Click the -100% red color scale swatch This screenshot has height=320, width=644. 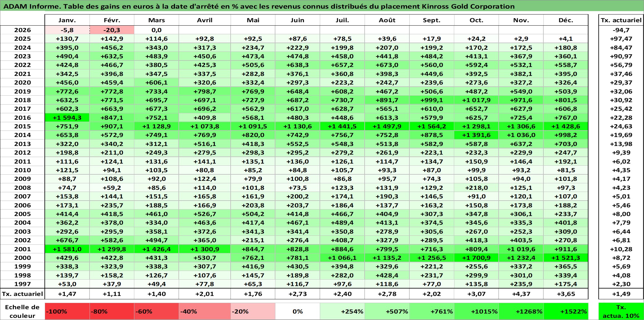pyautogui.click(x=67, y=311)
